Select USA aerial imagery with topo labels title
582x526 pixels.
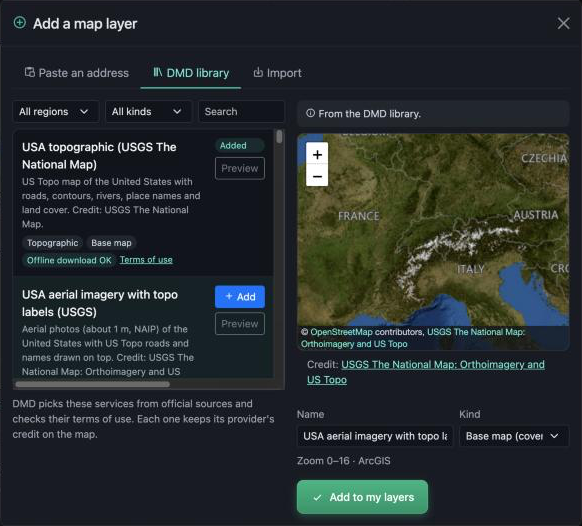click(100, 303)
